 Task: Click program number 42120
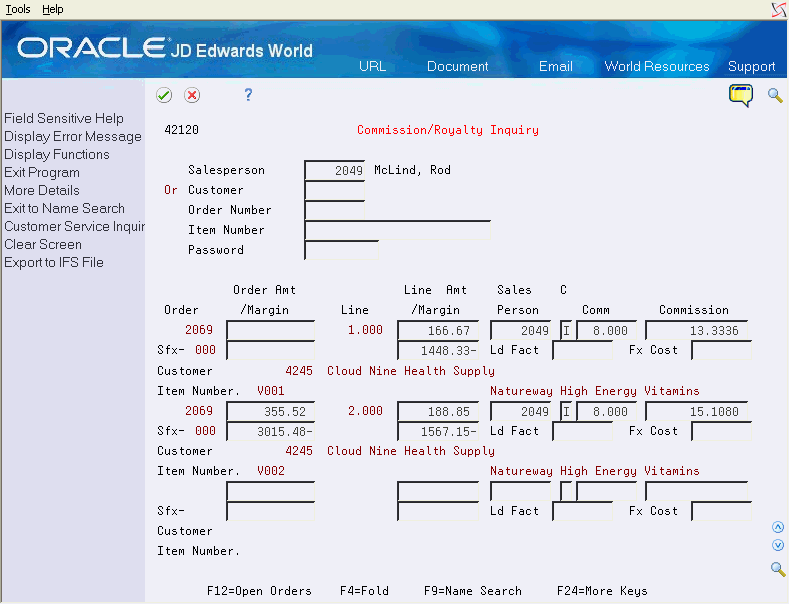tap(182, 130)
